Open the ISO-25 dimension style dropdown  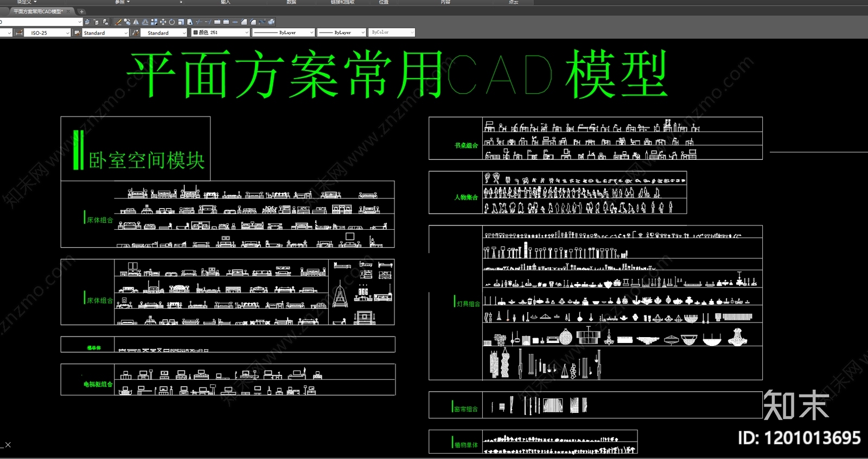(x=47, y=33)
